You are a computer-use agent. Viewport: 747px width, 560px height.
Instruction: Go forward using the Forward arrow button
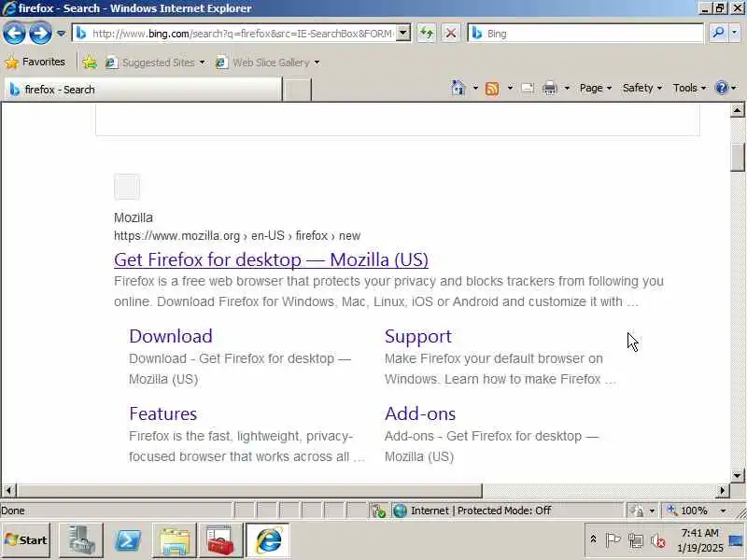[x=40, y=34]
